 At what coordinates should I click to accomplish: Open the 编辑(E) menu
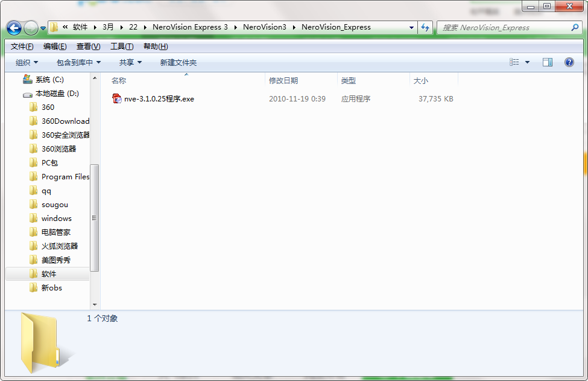click(x=55, y=46)
